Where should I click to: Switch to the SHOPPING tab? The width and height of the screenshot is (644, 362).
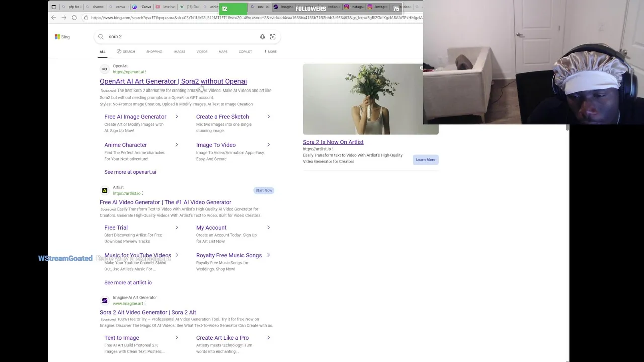(154, 52)
